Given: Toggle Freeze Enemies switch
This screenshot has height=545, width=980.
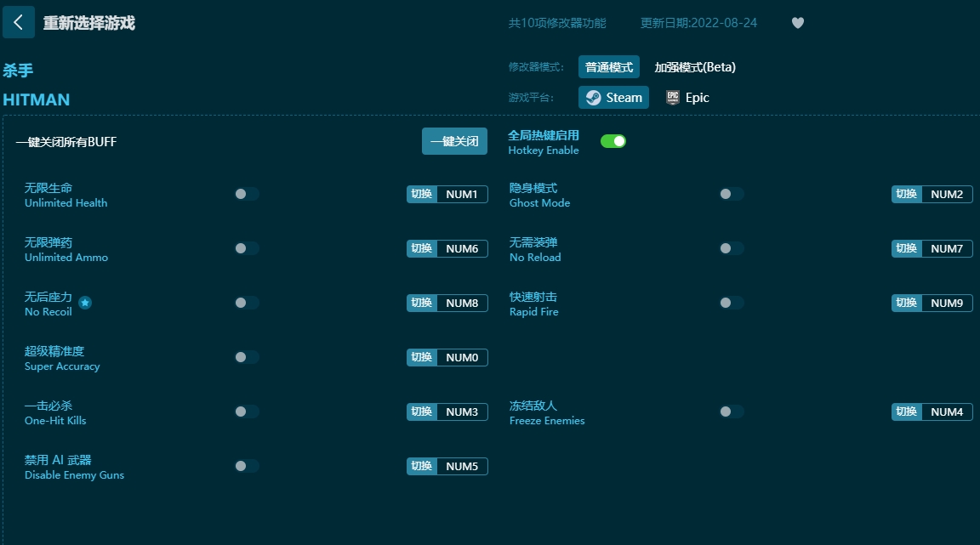Looking at the screenshot, I should [x=732, y=412].
